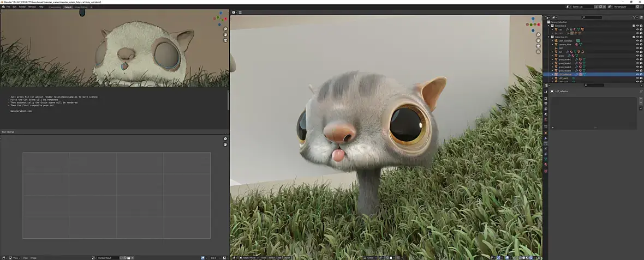Click the hand pan icon in main viewport
This screenshot has height=260, width=644.
click(539, 40)
